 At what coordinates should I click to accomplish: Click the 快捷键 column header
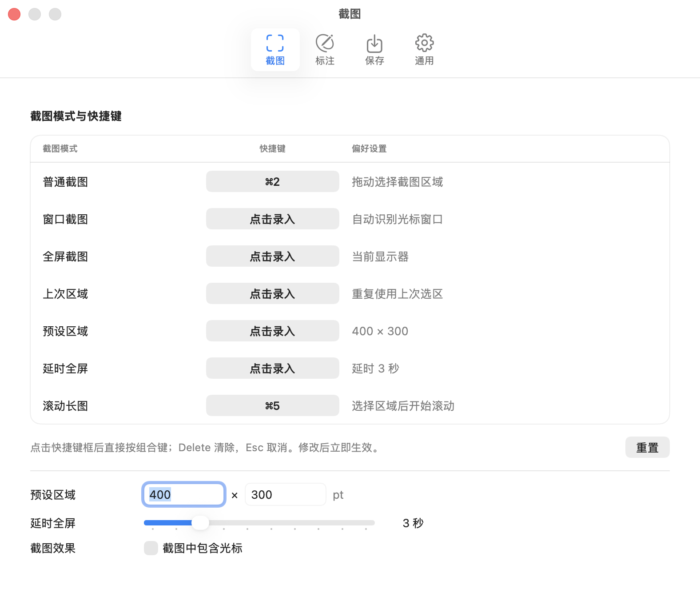pyautogui.click(x=272, y=148)
